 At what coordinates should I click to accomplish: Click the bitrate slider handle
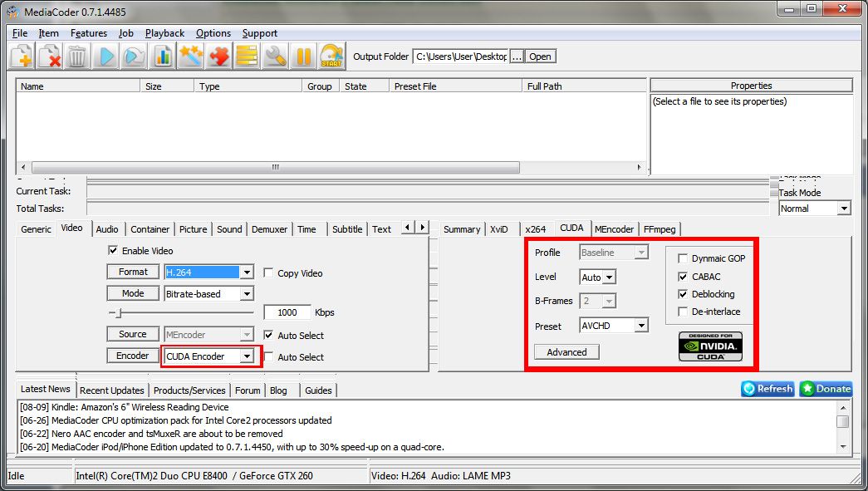coord(118,312)
